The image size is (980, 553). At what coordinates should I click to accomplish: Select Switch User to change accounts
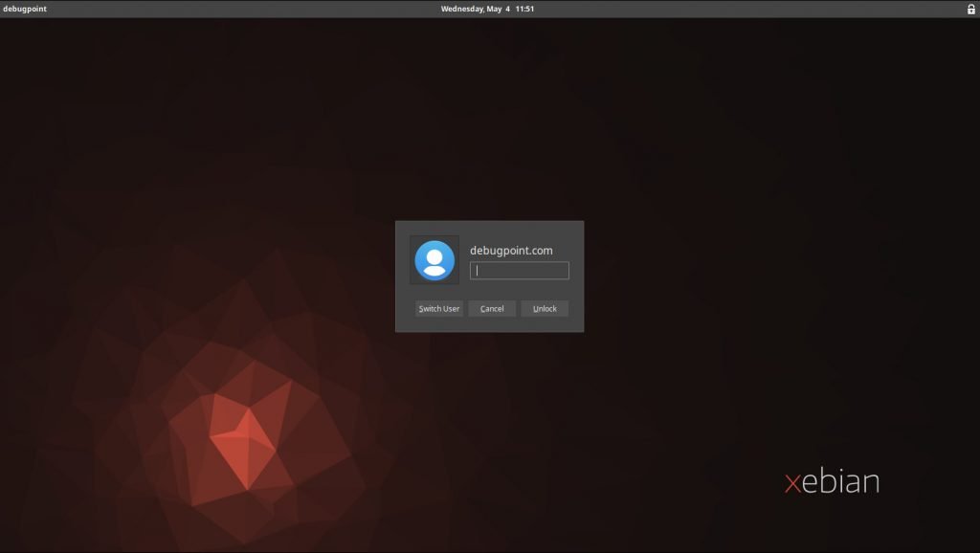click(438, 308)
